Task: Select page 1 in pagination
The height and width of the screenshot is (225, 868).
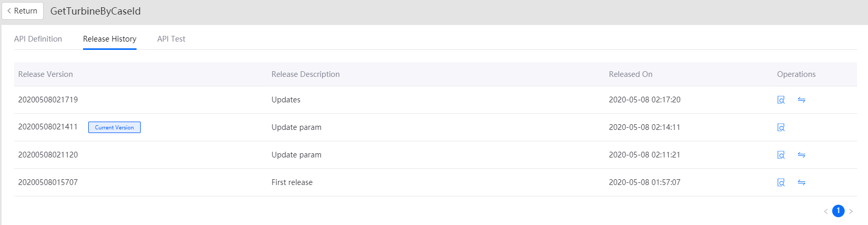Action: point(838,211)
